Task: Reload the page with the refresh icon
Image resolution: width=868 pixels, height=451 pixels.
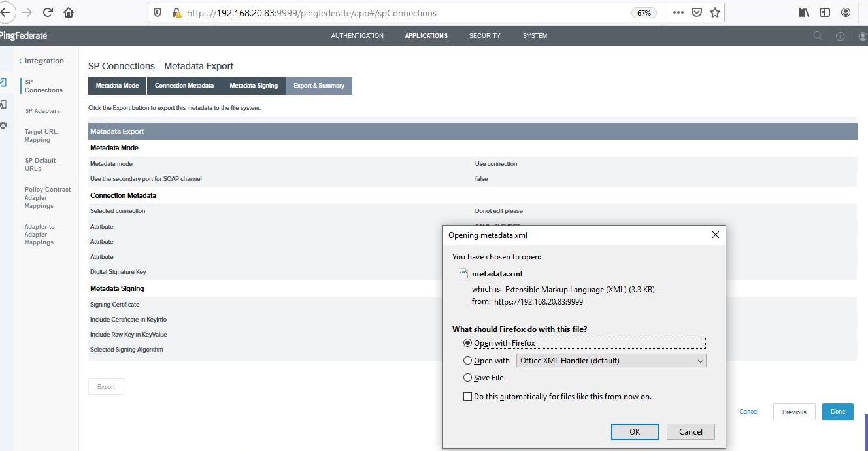Action: pos(48,12)
